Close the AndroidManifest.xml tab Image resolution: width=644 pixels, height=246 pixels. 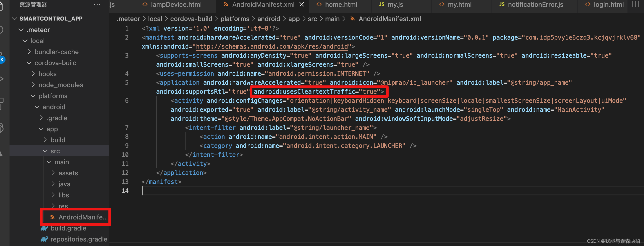pos(301,4)
